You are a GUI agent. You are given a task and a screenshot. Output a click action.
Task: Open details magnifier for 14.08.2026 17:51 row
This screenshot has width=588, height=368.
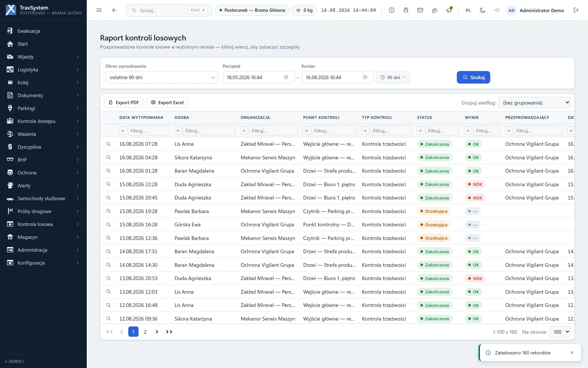(x=108, y=251)
